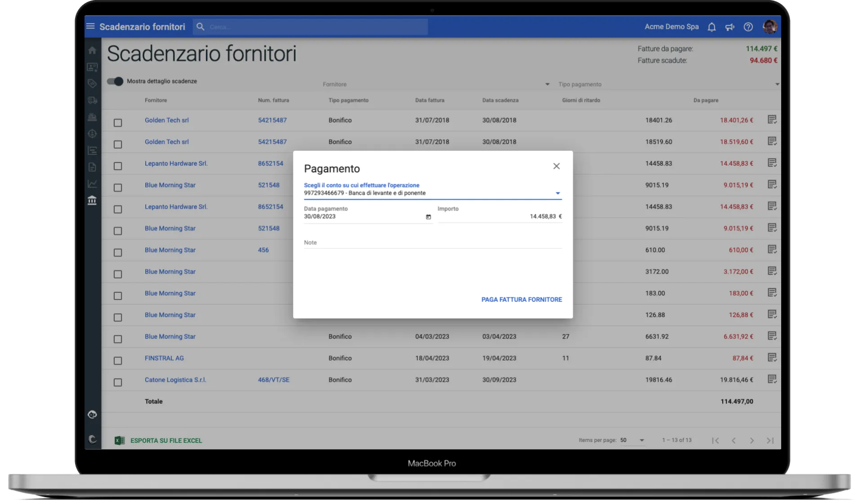The image size is (863, 504).
Task: Open the shipments truck icon in the sidebar
Action: coord(92,101)
